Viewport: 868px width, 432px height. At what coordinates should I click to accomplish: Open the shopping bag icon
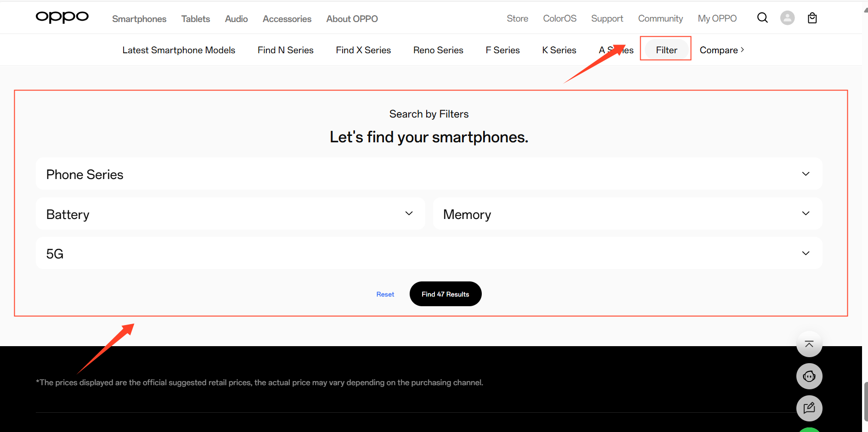pyautogui.click(x=812, y=18)
